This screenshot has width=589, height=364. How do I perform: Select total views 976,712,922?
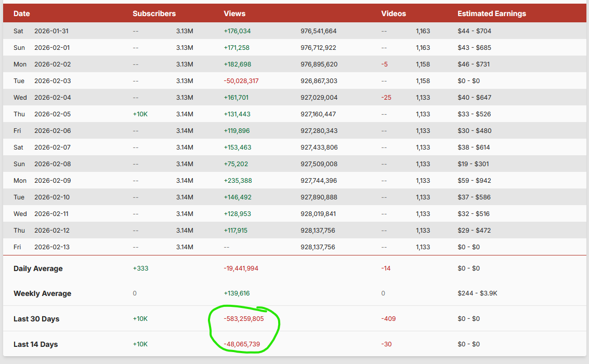click(x=318, y=48)
